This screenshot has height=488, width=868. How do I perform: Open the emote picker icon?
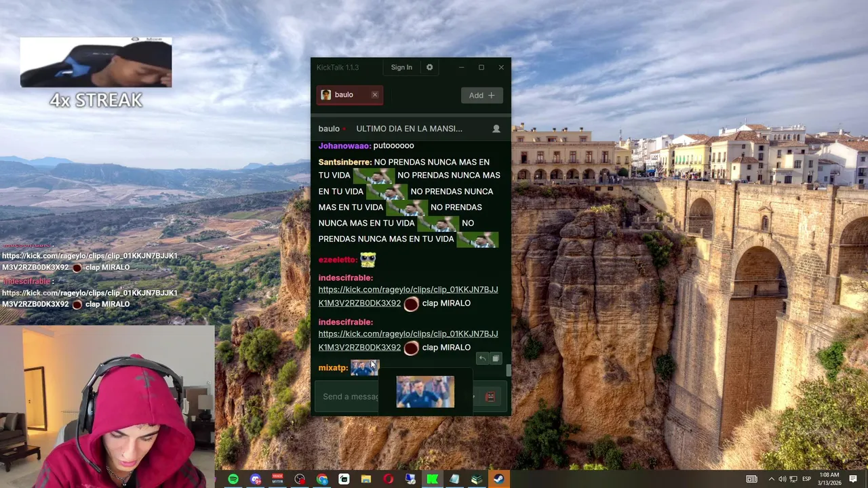[490, 396]
